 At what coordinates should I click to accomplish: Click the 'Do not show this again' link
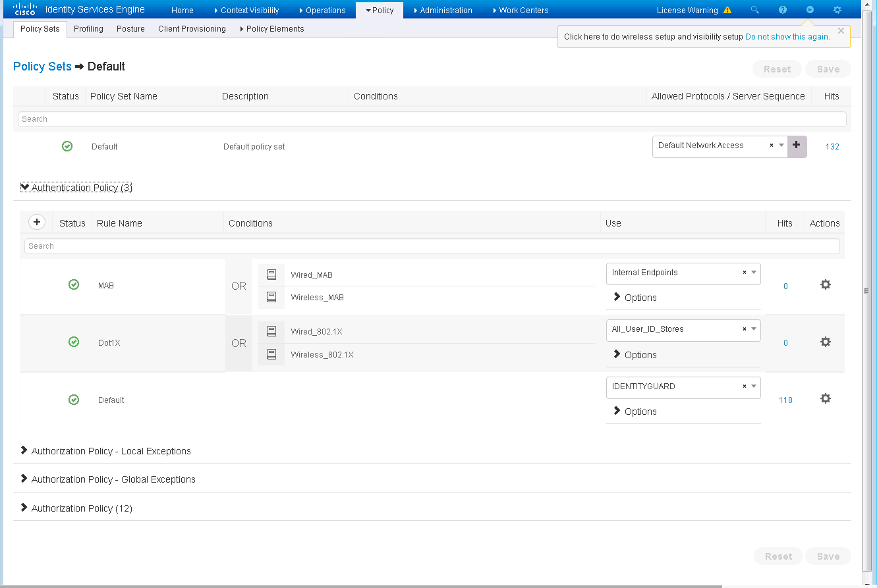(787, 37)
